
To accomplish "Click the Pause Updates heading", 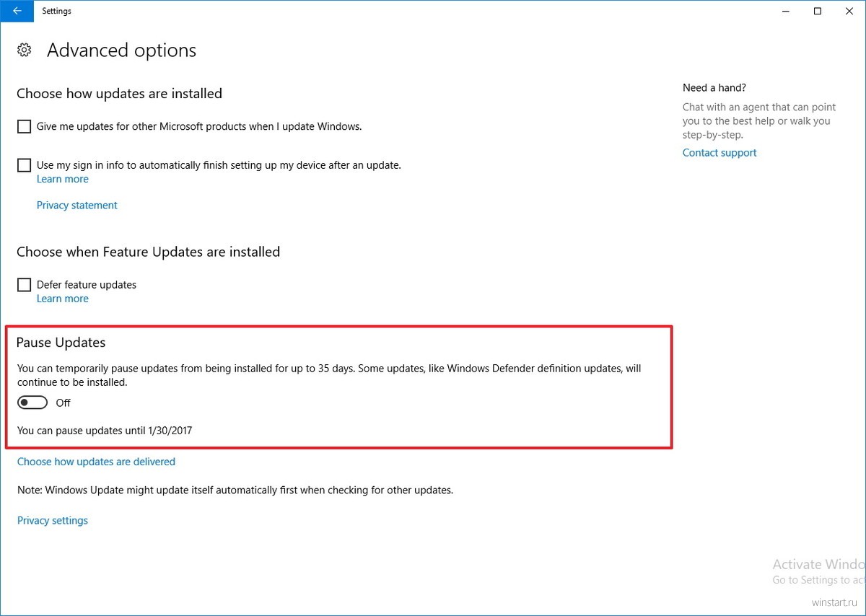I will pyautogui.click(x=61, y=343).
